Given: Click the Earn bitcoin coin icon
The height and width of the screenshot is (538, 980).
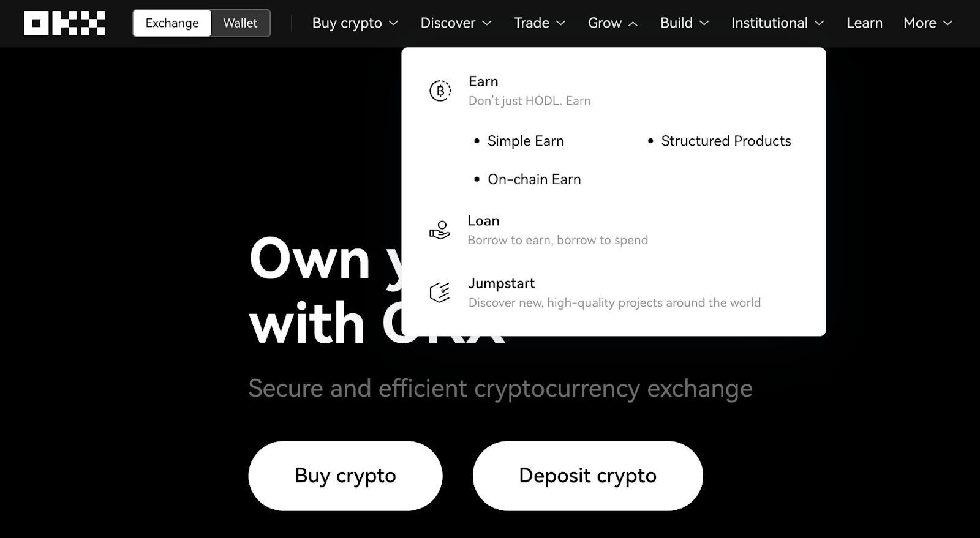Looking at the screenshot, I should [x=440, y=91].
